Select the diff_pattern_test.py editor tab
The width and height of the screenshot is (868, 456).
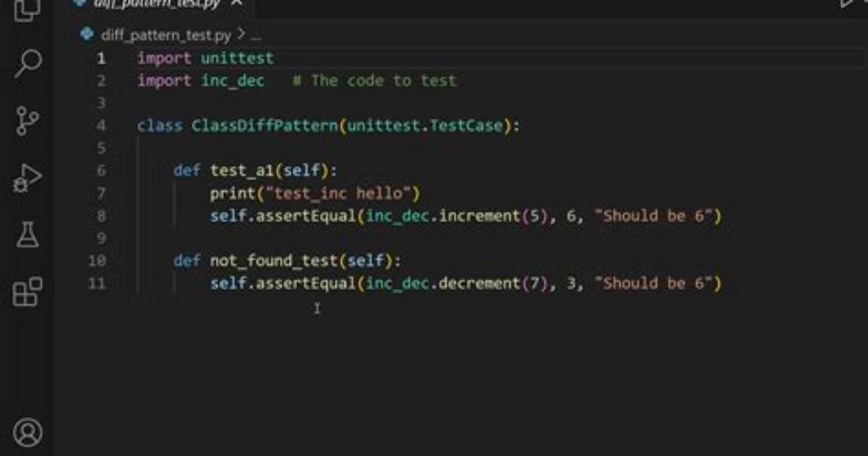tap(156, 4)
